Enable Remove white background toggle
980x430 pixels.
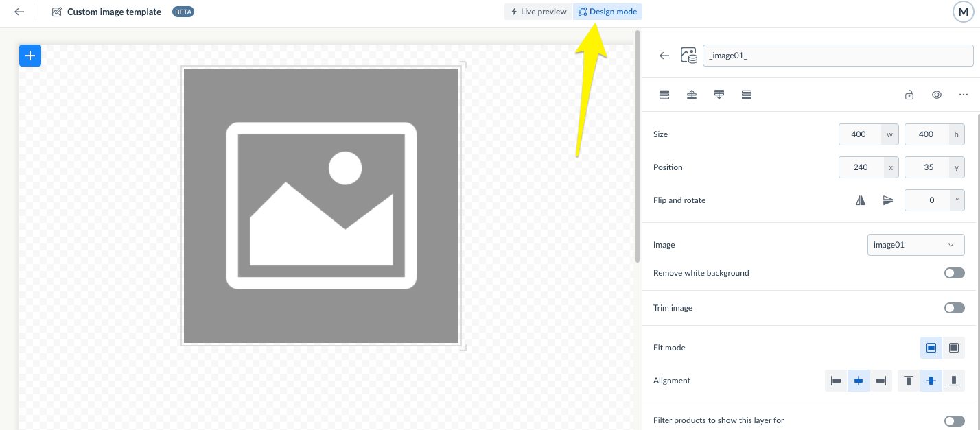pos(955,273)
